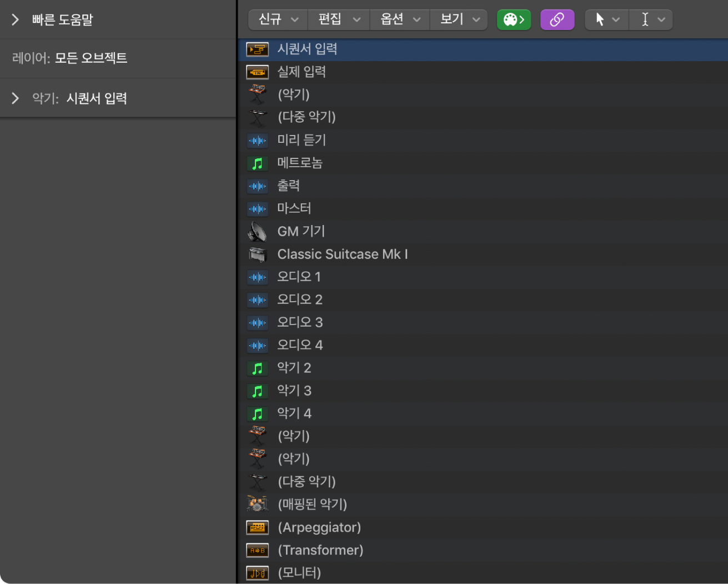The image size is (728, 584).
Task: Expand the 악기: 시퀀서 입력 inspector
Action: [16, 98]
